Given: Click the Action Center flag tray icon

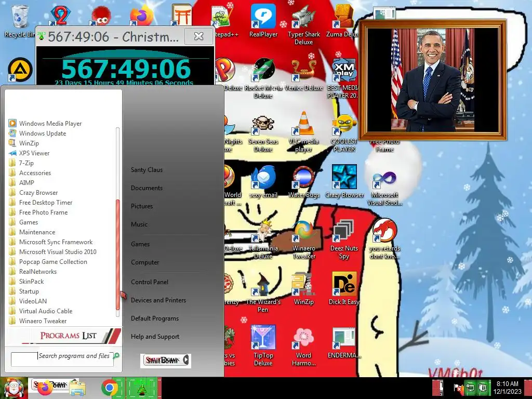Looking at the screenshot, I should tap(457, 388).
